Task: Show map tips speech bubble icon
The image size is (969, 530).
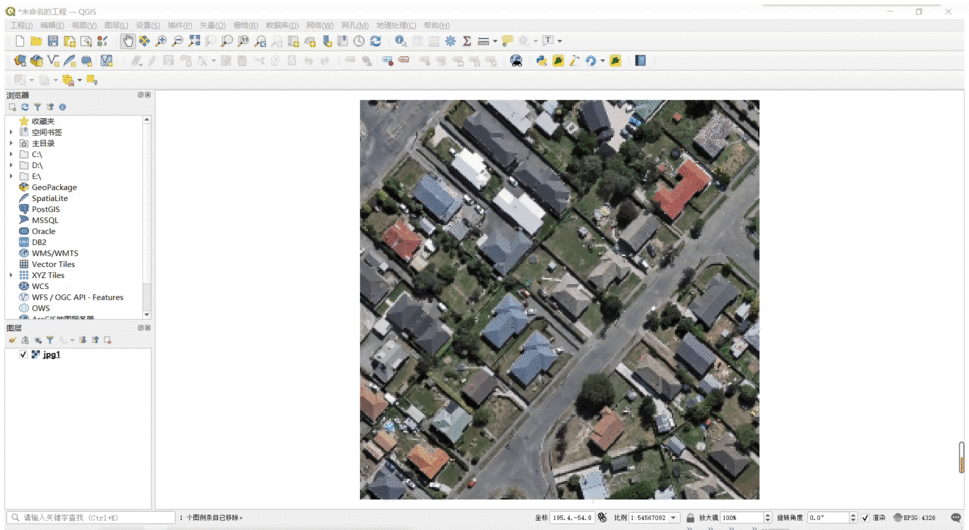Action: [507, 41]
